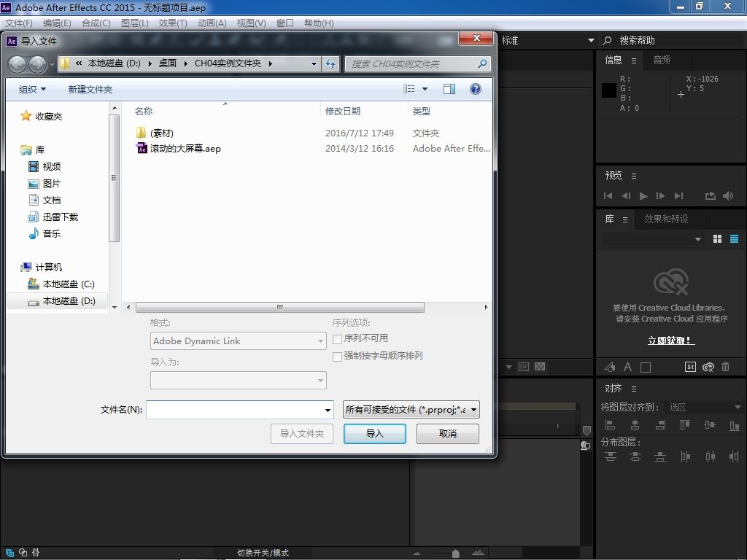Click the 导入 button
The width and height of the screenshot is (747, 560).
tap(375, 434)
